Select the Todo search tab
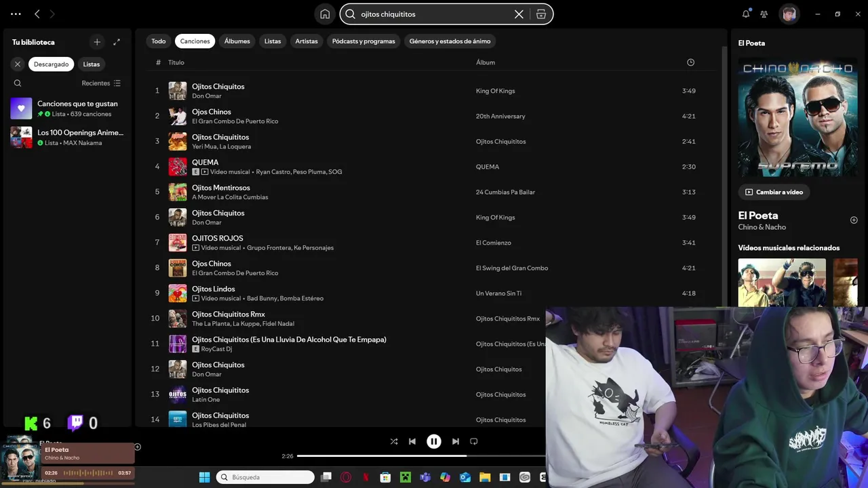Viewport: 868px width, 488px height. (x=159, y=41)
